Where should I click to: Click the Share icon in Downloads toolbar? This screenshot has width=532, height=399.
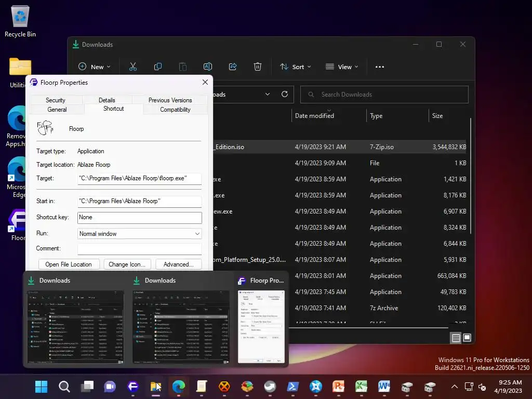point(233,67)
